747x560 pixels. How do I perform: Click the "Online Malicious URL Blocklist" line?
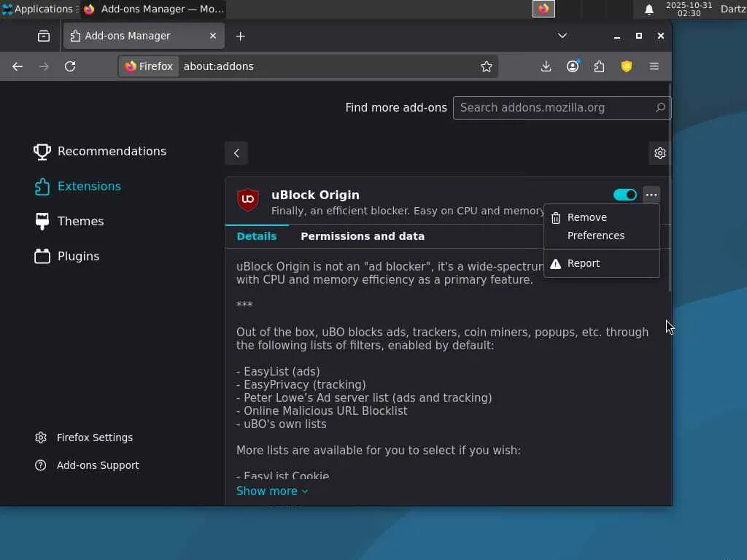pyautogui.click(x=322, y=411)
